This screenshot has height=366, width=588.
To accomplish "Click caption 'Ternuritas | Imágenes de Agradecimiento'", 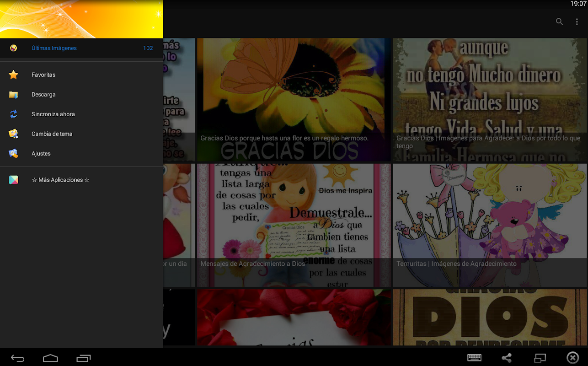I will (x=456, y=264).
